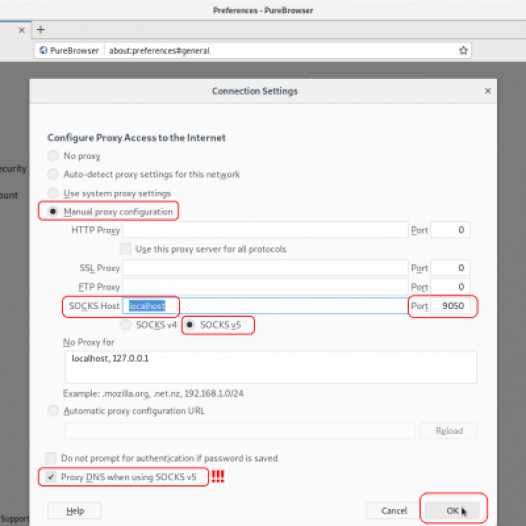Bookmark this page with star icon

coord(463,50)
